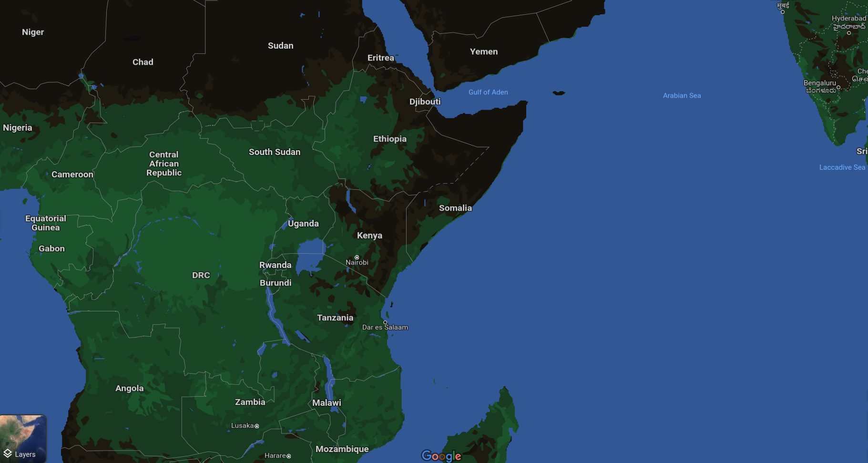Screen dimensions: 868x463
Task: Select the Mozambique country label
Action: 342,449
